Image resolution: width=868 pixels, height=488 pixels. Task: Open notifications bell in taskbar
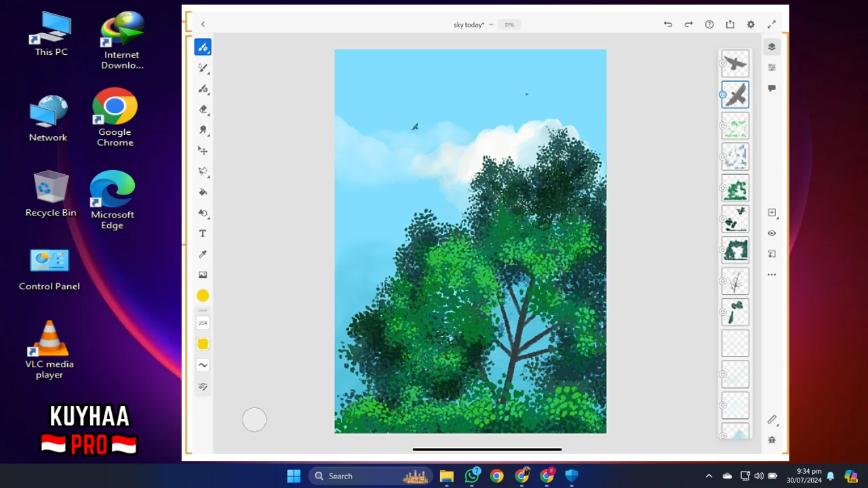point(830,476)
